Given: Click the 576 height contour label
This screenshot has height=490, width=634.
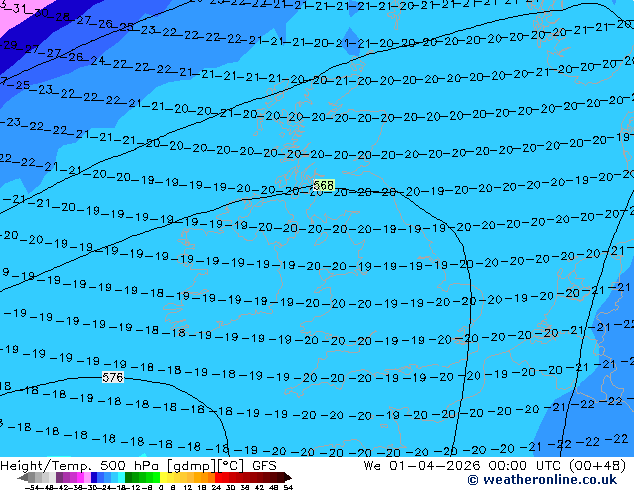Looking at the screenshot, I should [112, 378].
